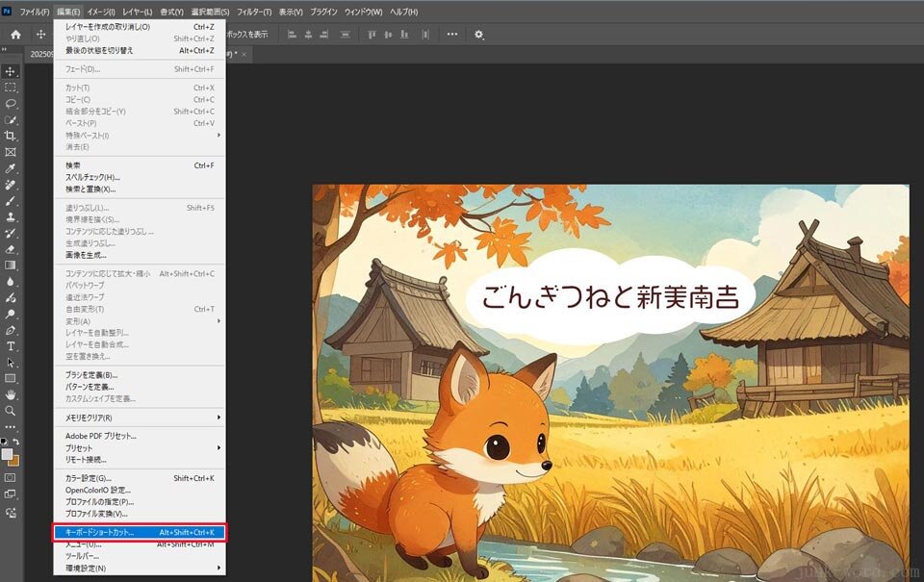Open the フィルター(T) menu
Screen dimensions: 924x582
click(254, 12)
